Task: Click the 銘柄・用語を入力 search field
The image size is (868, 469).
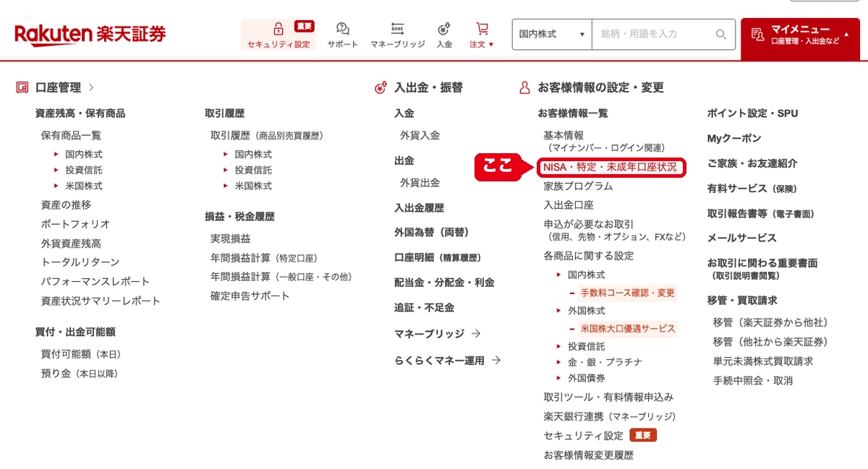Action: pyautogui.click(x=651, y=34)
